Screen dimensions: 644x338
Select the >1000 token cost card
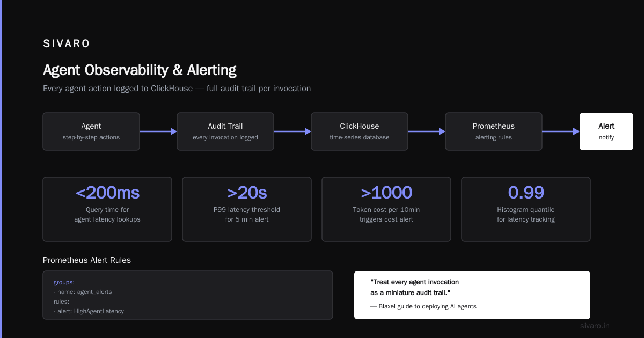386,209
